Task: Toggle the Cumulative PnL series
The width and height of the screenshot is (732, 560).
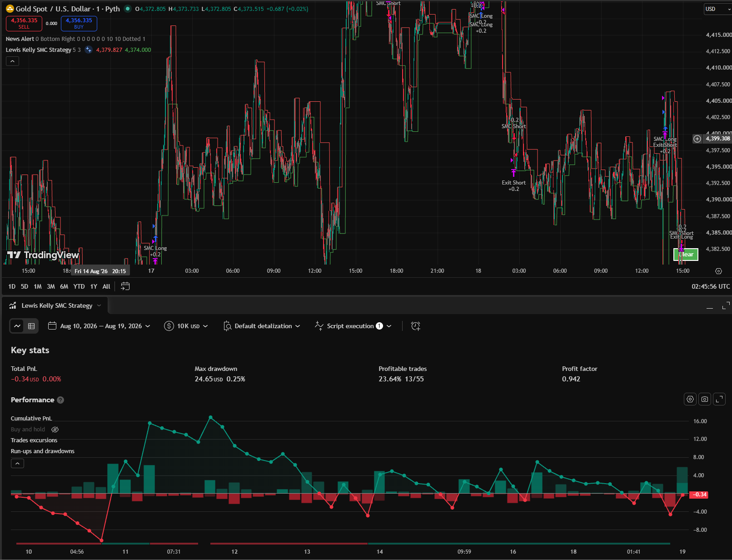Action: click(31, 418)
